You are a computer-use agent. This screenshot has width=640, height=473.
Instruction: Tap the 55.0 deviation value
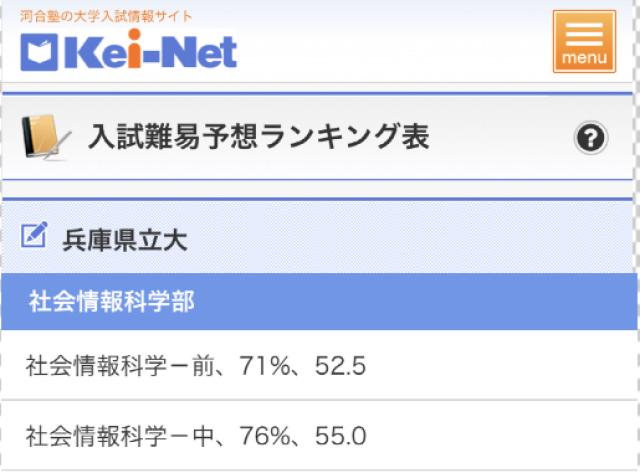(340, 437)
